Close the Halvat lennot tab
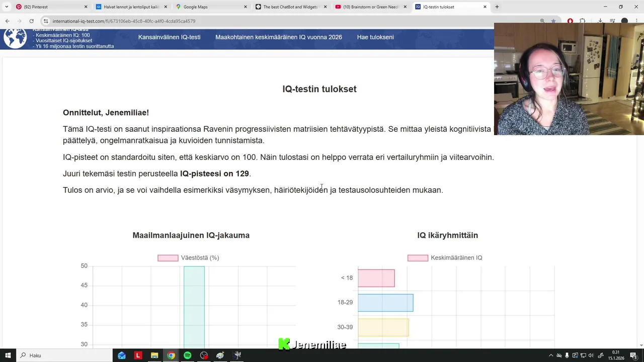This screenshot has width=644, height=362. tap(166, 7)
